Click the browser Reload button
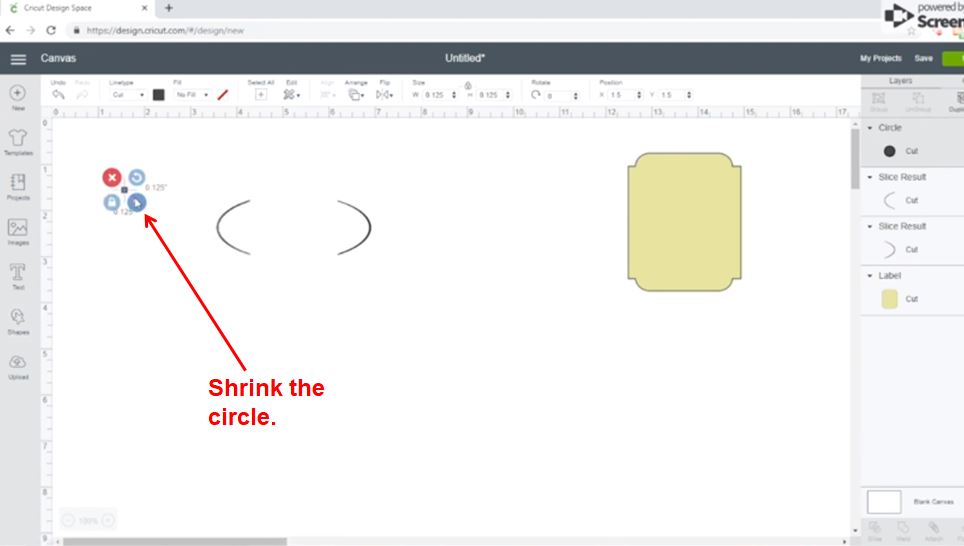Screen dimensions: 964x546 (51, 30)
